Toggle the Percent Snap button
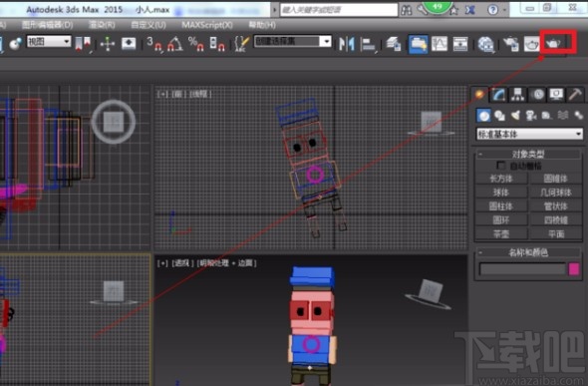This screenshot has width=588, height=386. click(196, 44)
